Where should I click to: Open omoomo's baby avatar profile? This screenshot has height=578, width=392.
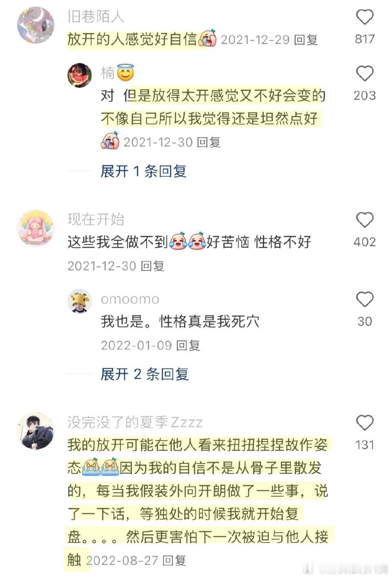coord(80,301)
